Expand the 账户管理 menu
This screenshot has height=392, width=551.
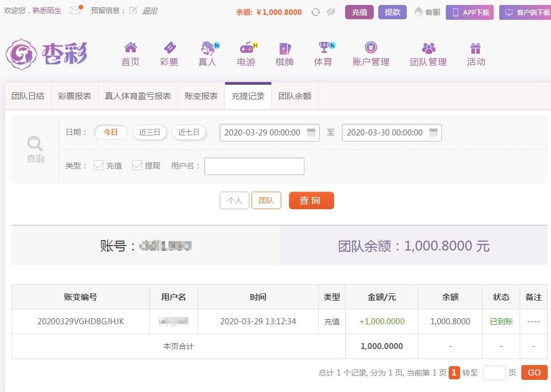pyautogui.click(x=371, y=54)
